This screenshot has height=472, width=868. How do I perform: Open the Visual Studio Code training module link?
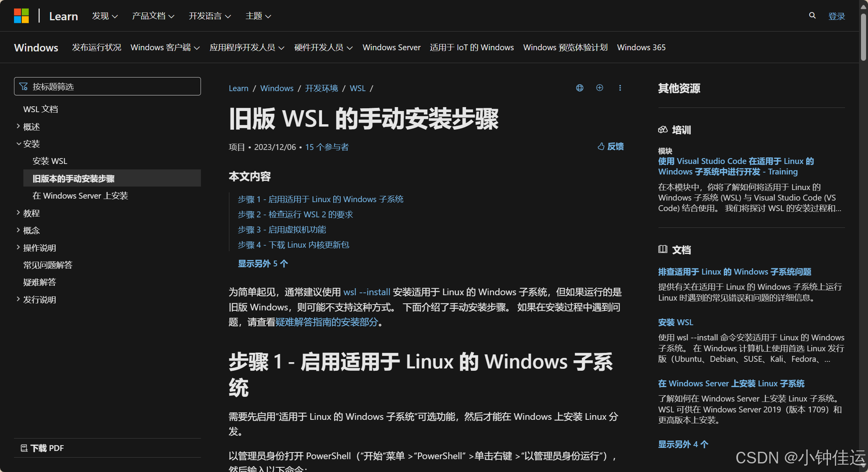point(736,166)
